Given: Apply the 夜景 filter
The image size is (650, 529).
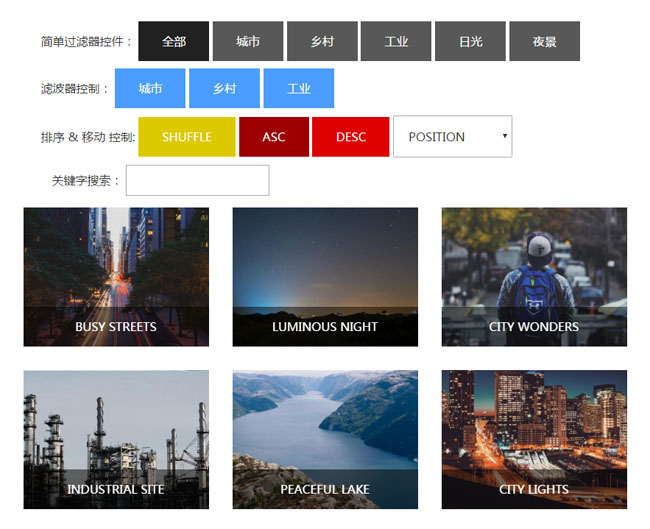Looking at the screenshot, I should tap(544, 41).
